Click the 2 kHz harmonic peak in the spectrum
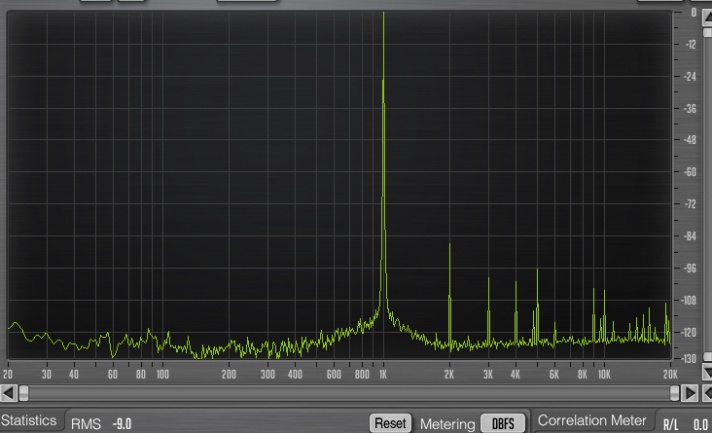 tap(450, 295)
